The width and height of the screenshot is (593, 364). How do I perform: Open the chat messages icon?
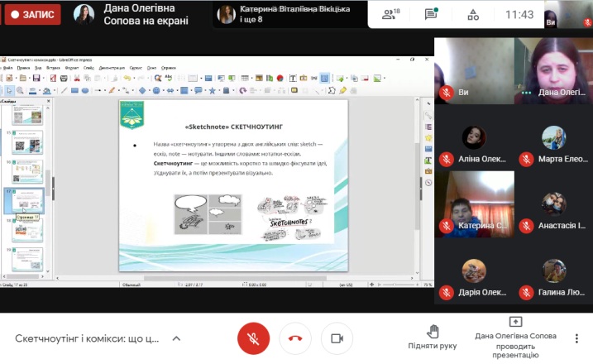coord(430,14)
